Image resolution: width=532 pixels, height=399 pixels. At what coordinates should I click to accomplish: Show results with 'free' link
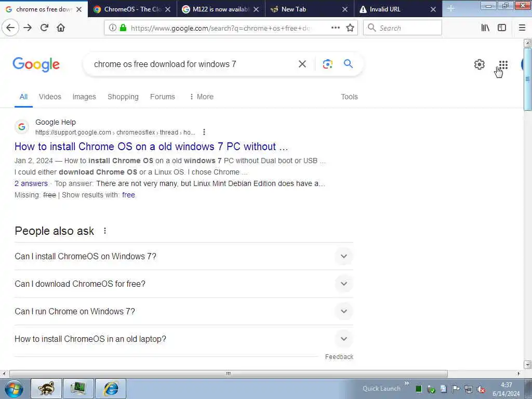point(129,195)
